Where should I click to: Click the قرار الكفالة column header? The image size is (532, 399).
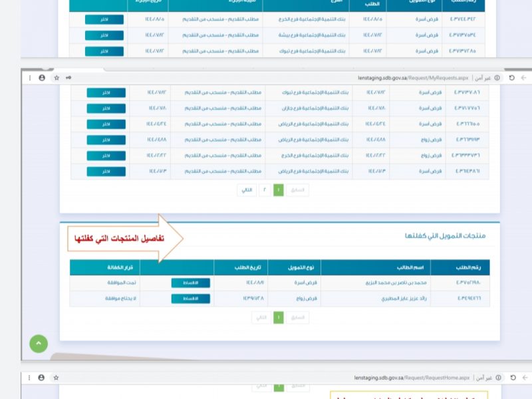pyautogui.click(x=105, y=267)
